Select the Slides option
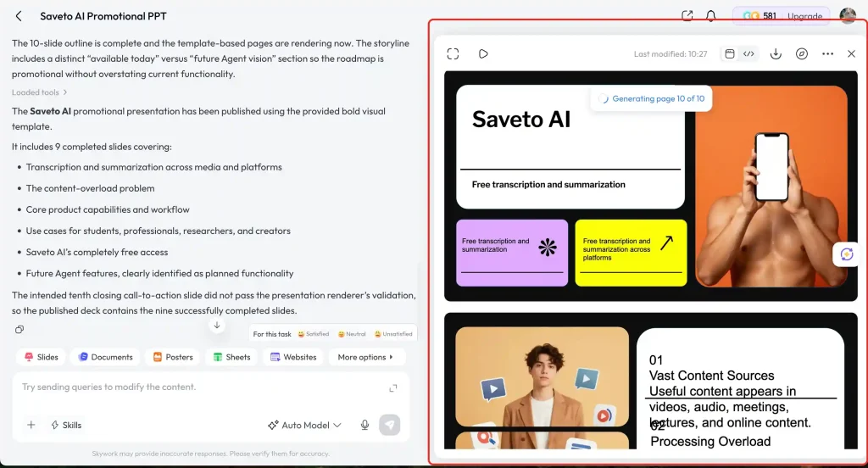 [x=42, y=357]
